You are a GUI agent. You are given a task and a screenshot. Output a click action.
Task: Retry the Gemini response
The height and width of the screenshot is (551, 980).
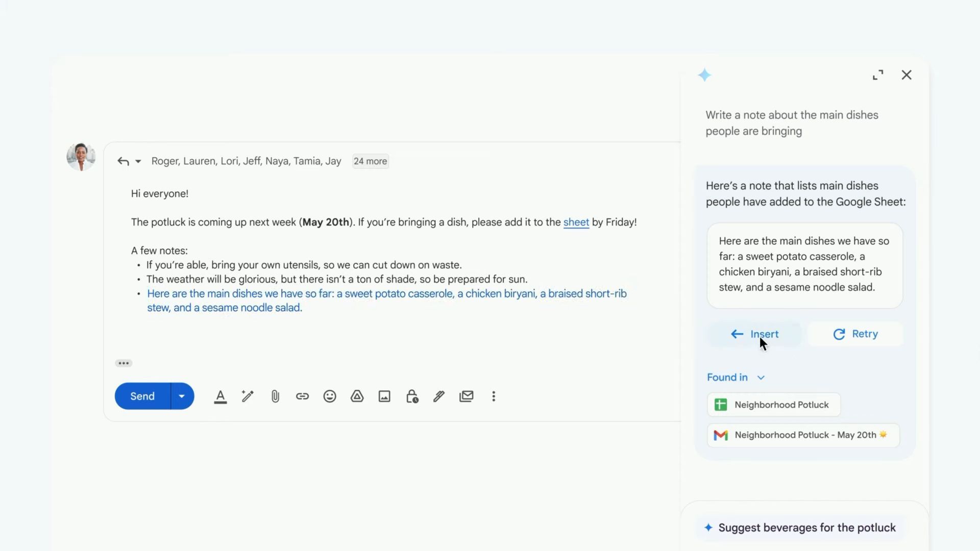pyautogui.click(x=855, y=334)
